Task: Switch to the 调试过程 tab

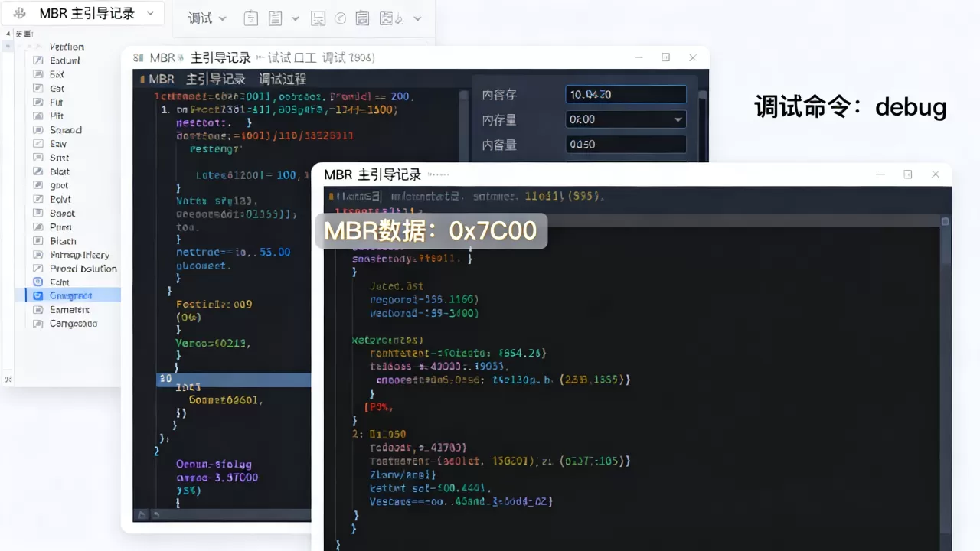Action: click(282, 79)
